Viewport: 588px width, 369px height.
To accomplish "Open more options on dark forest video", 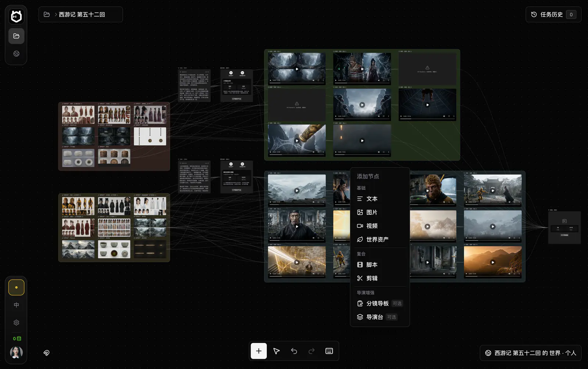I will [323, 80].
